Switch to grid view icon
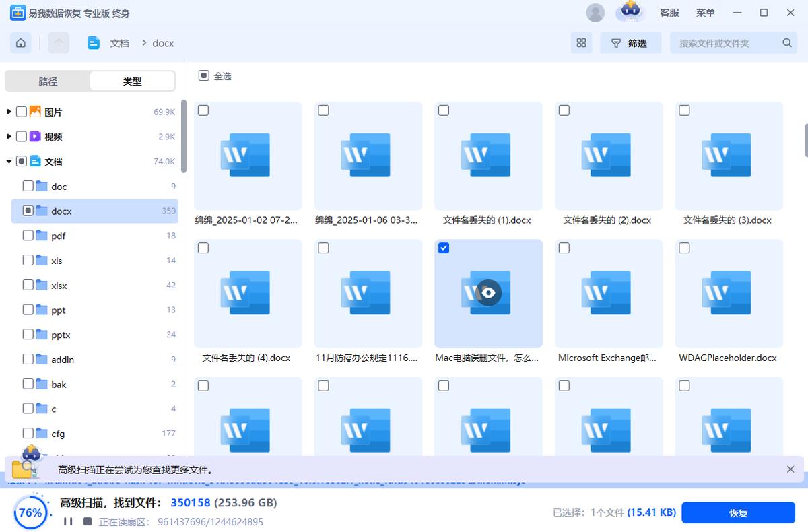808x532 pixels. 581,43
